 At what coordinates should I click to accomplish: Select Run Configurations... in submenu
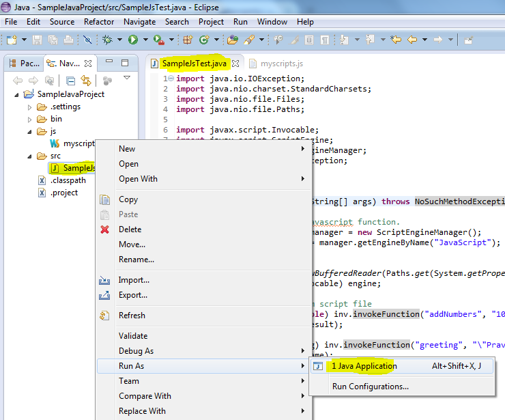tap(370, 387)
